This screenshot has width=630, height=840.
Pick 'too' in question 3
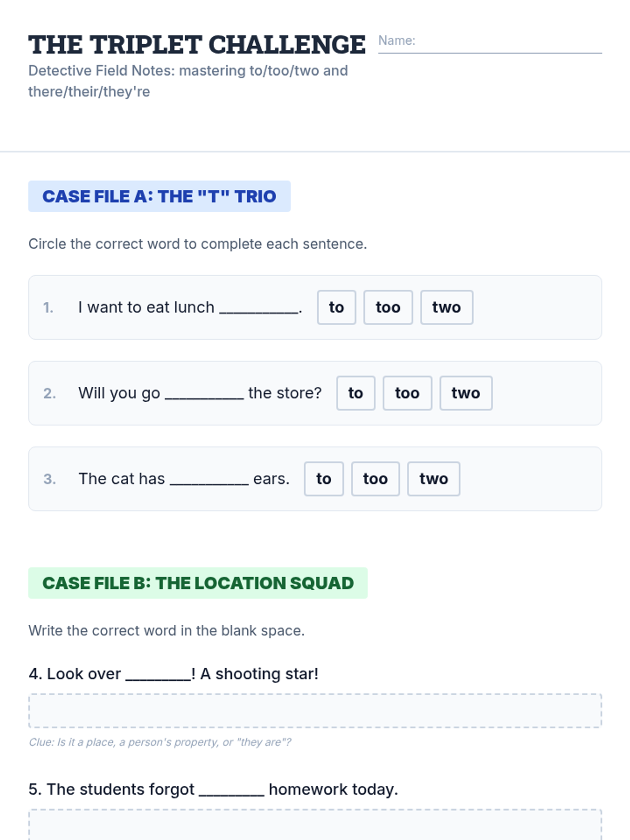click(375, 479)
